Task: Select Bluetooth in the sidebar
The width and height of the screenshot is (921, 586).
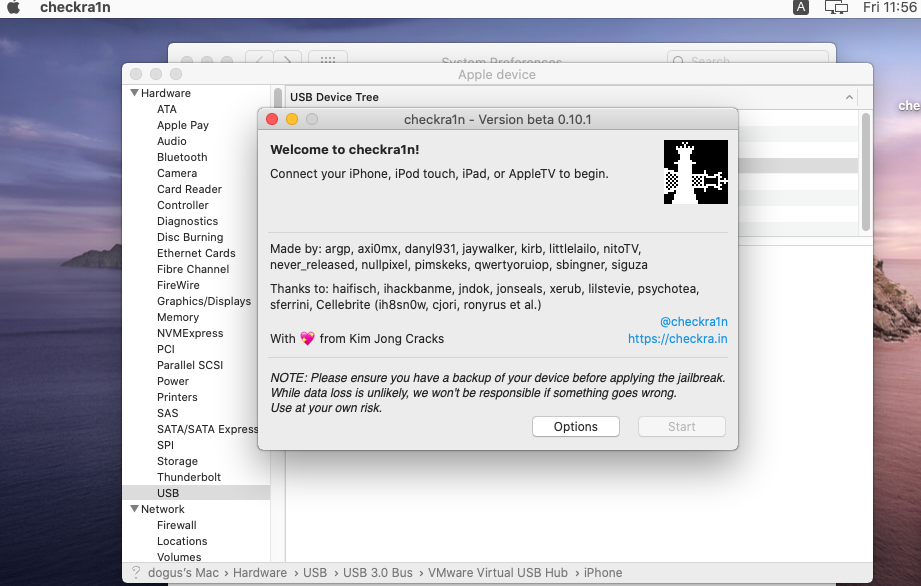Action: pyautogui.click(x=182, y=157)
